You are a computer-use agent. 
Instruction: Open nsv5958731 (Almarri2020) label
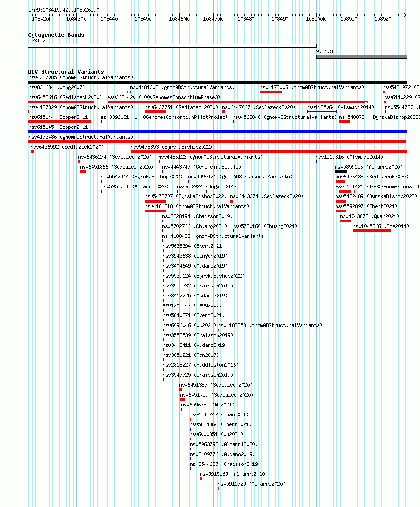134,187
